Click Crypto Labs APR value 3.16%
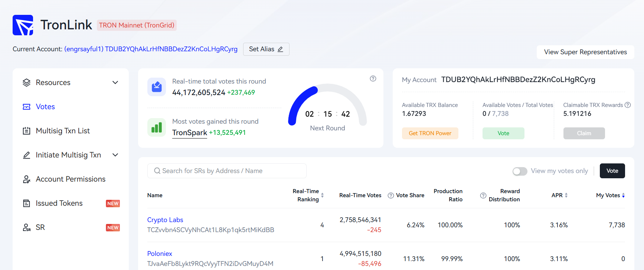Viewport: 644px width, 270px height. point(559,225)
